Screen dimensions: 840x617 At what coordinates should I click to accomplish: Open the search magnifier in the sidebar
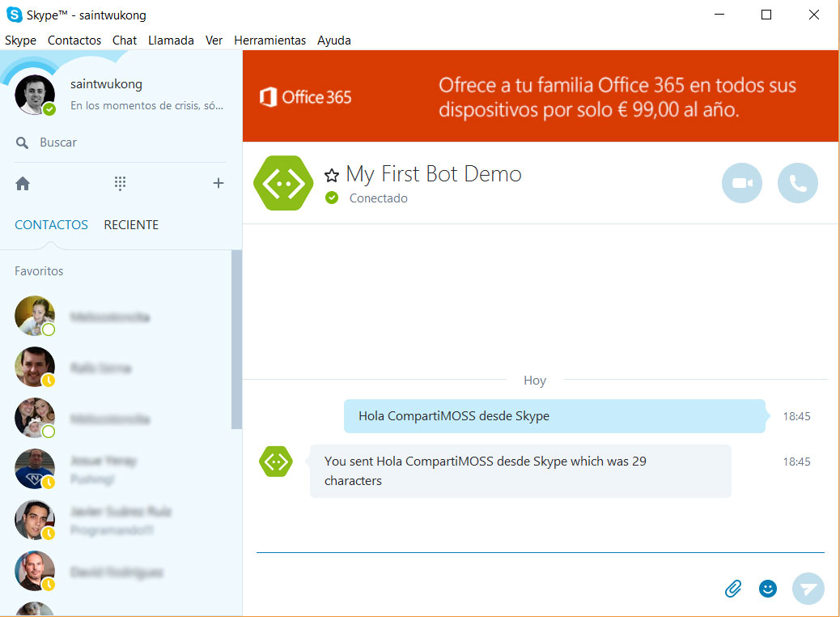[x=22, y=142]
